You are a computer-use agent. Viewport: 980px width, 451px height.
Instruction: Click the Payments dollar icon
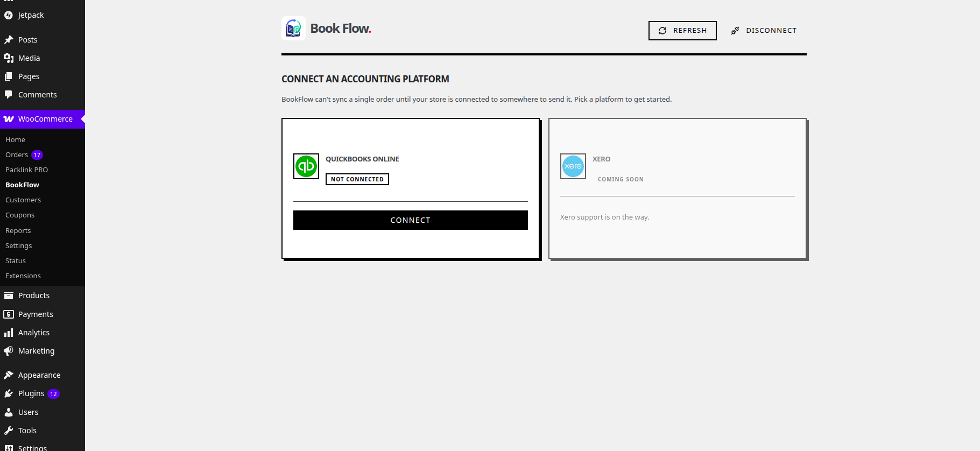[9, 314]
